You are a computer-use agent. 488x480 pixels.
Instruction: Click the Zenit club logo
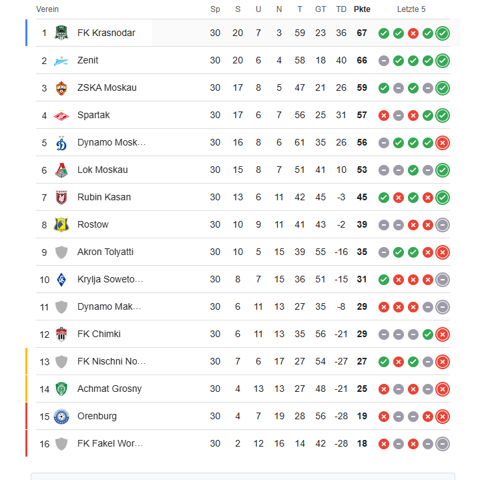[x=61, y=61]
